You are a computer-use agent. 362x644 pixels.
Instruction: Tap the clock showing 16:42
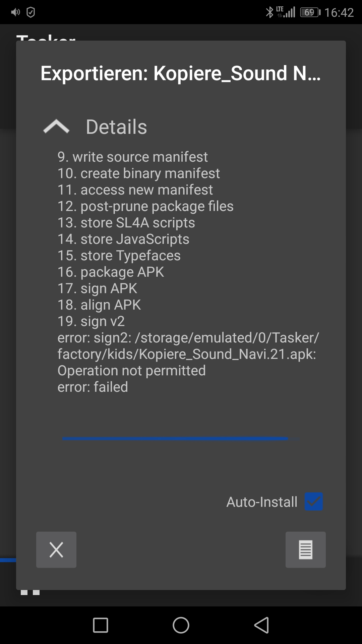coord(339,12)
